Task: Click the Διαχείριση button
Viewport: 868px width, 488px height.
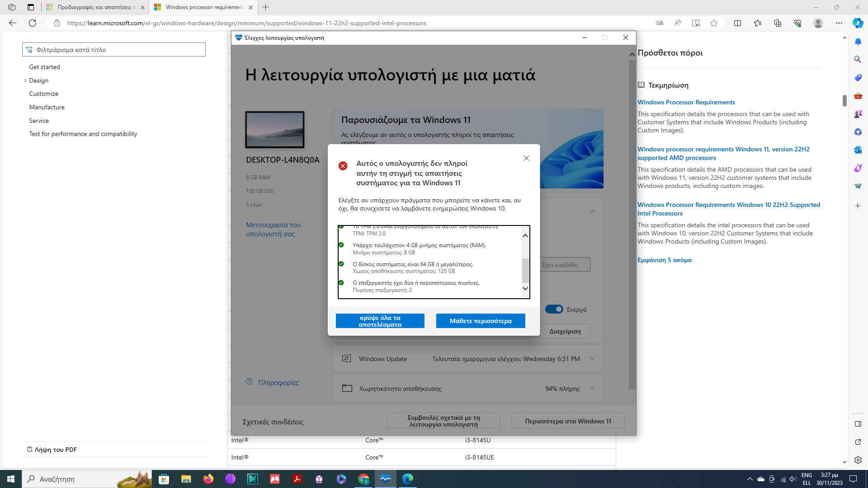Action: coord(565,331)
